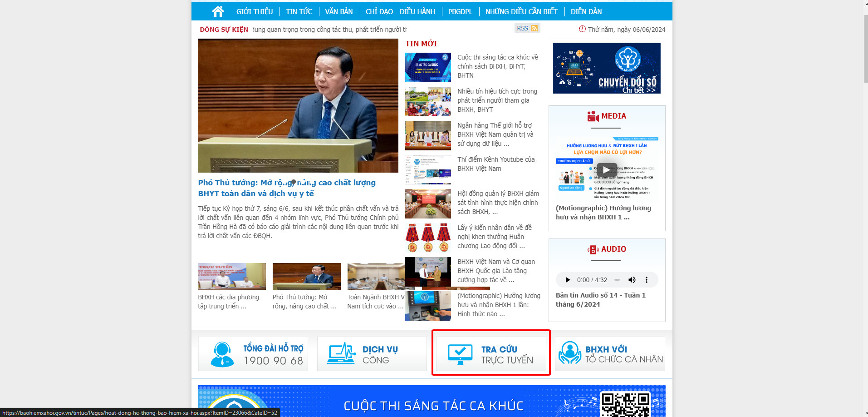Click the MEDIA camera icon
Viewport: 868px width, 417px height.
pos(593,116)
